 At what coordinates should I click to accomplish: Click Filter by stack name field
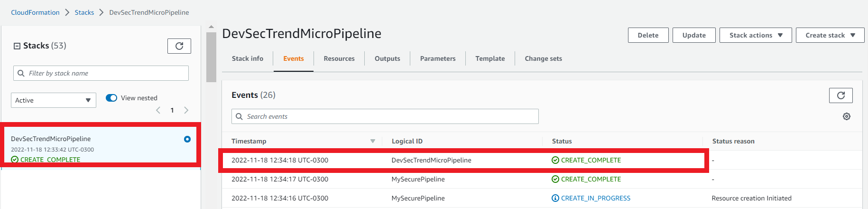[x=101, y=73]
